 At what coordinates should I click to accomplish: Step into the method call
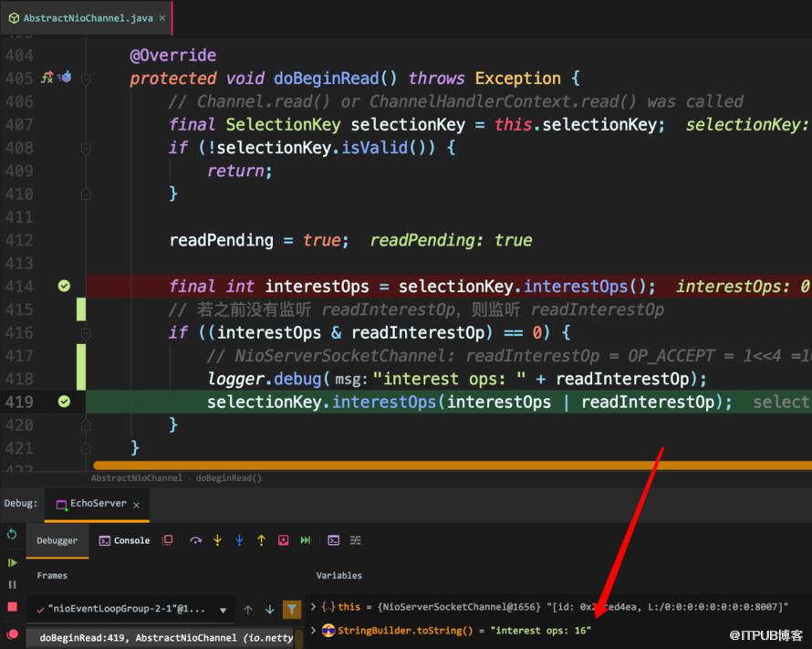coord(217,540)
